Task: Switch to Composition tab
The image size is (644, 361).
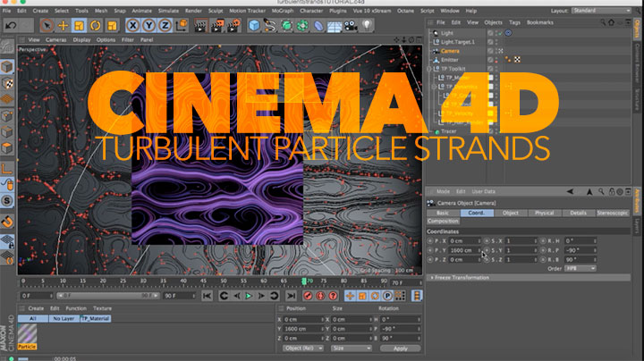Action: coord(443,221)
